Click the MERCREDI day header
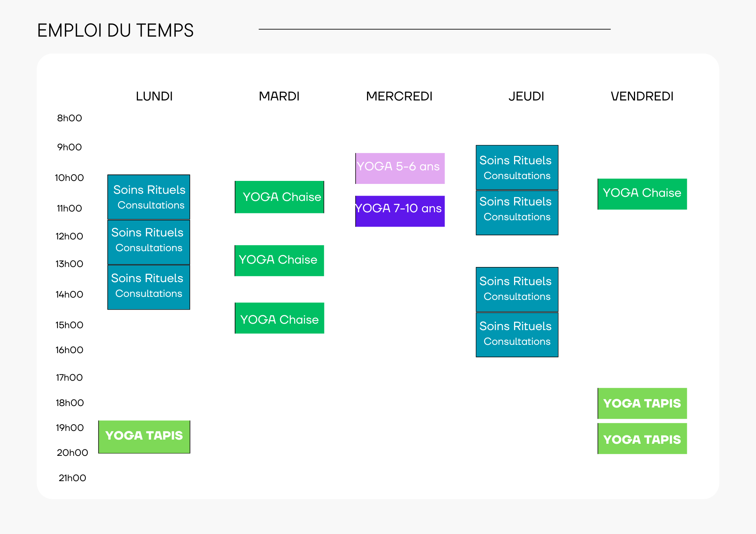 (399, 96)
